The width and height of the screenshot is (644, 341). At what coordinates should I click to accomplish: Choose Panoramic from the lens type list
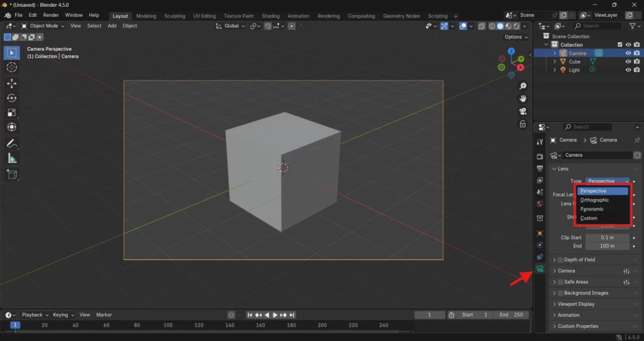tap(602, 209)
